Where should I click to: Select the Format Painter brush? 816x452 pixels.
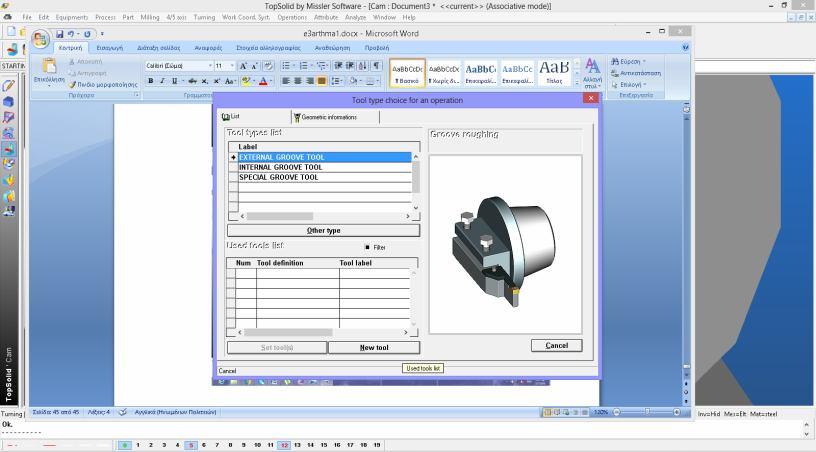[103, 84]
